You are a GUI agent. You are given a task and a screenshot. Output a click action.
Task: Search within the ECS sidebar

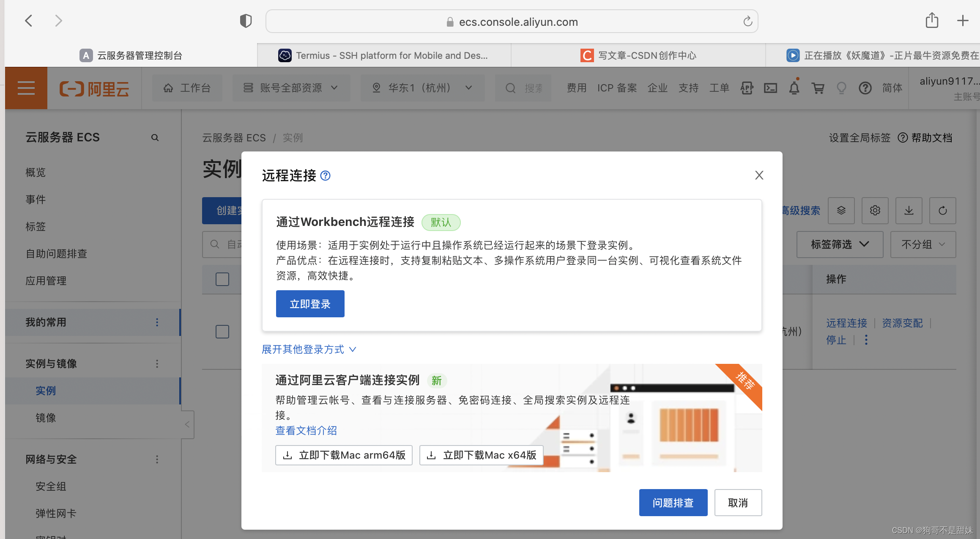click(155, 137)
